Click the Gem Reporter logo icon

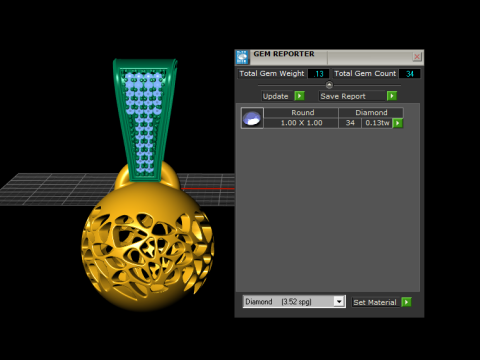(242, 57)
